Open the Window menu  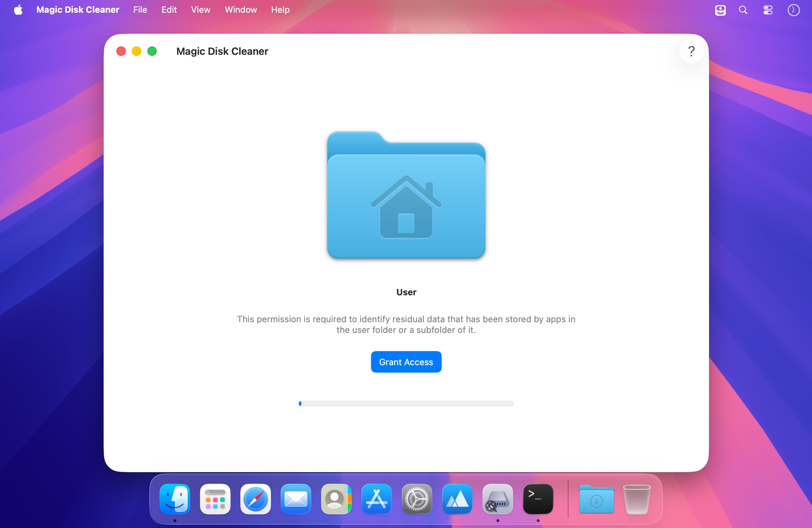coord(241,10)
